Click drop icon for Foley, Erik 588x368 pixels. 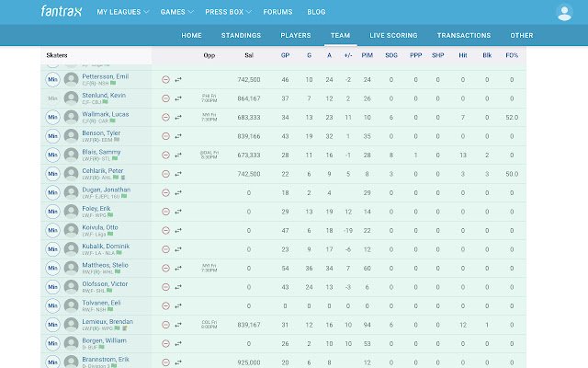165,212
